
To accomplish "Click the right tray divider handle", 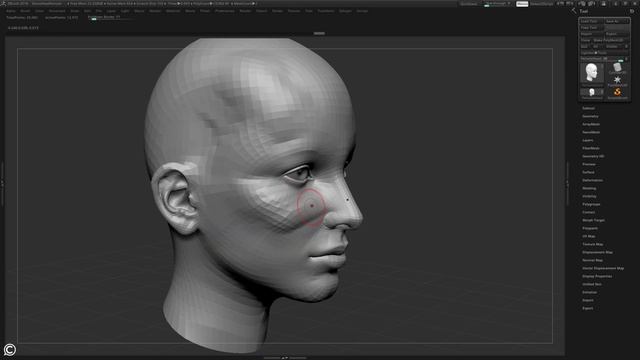I will (x=567, y=184).
